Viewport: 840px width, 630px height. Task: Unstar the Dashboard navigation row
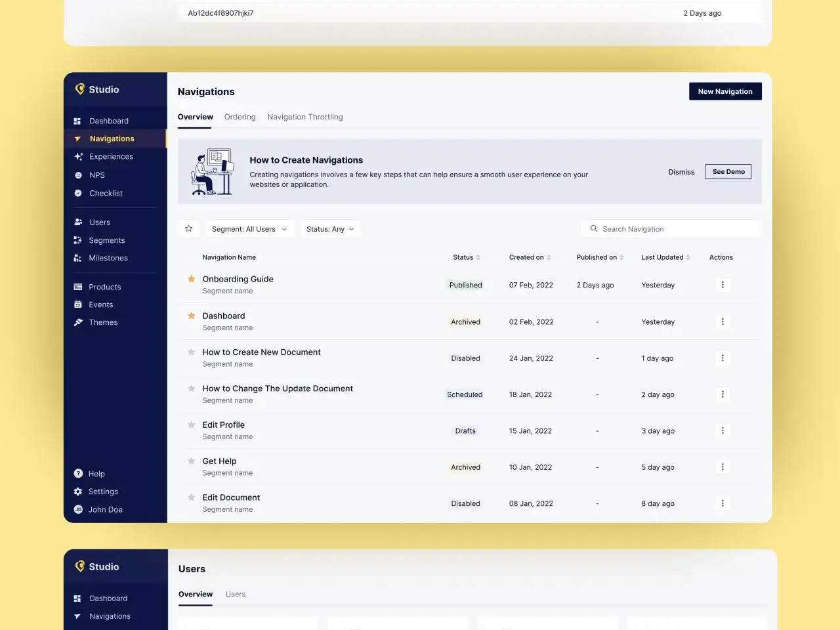click(x=190, y=315)
